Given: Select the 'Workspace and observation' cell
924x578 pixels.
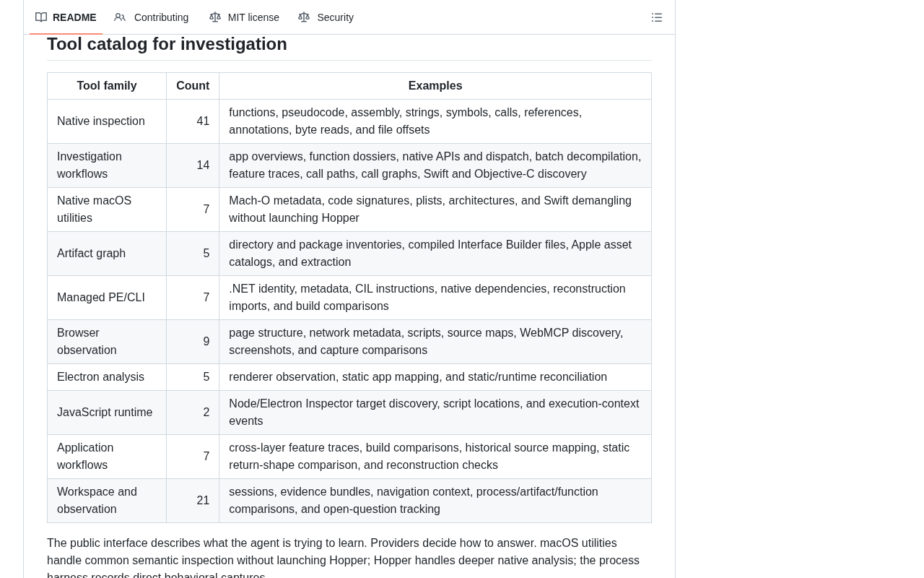Looking at the screenshot, I should (107, 501).
